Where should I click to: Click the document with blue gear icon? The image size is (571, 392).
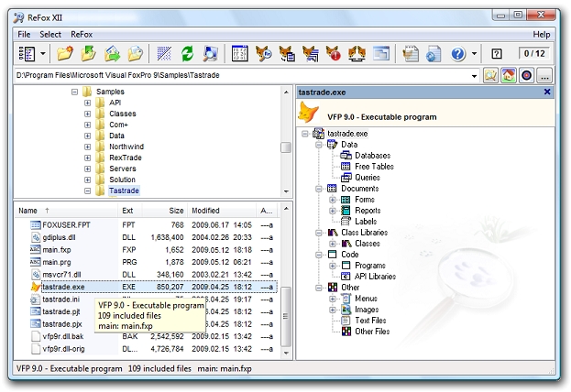click(x=434, y=53)
